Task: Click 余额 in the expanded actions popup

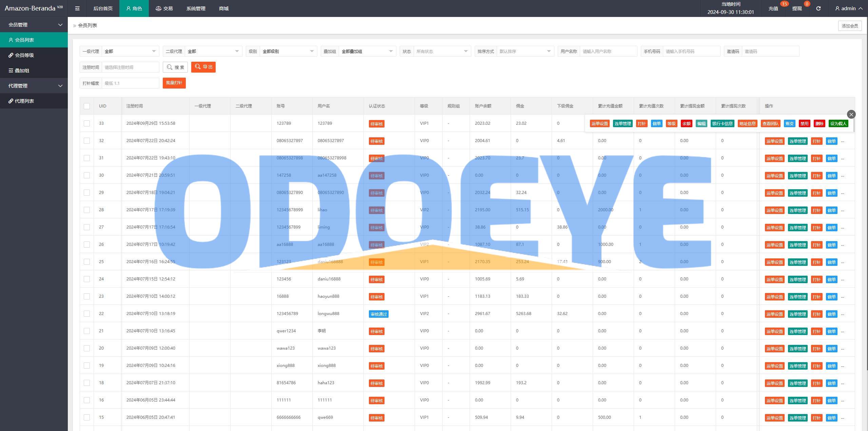Action: point(686,124)
